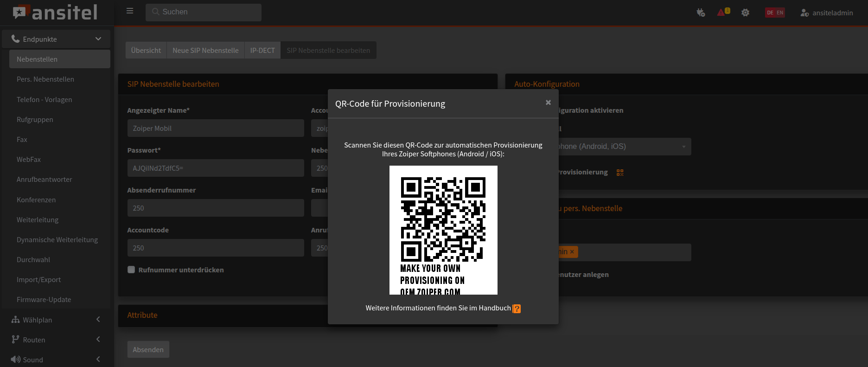This screenshot has width=868, height=367.
Task: Click the ansitel logo
Action: pos(55,13)
